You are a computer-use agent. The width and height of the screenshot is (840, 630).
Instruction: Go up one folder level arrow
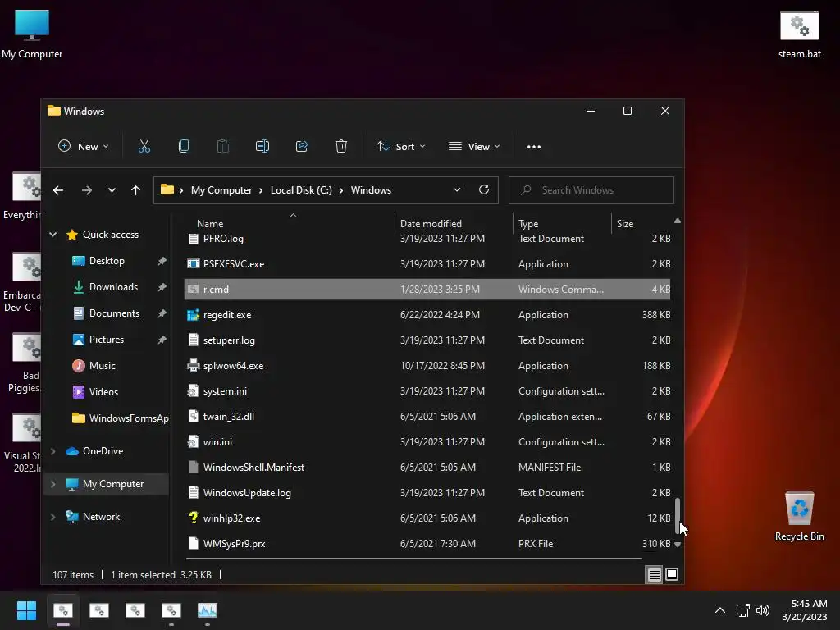(x=135, y=190)
